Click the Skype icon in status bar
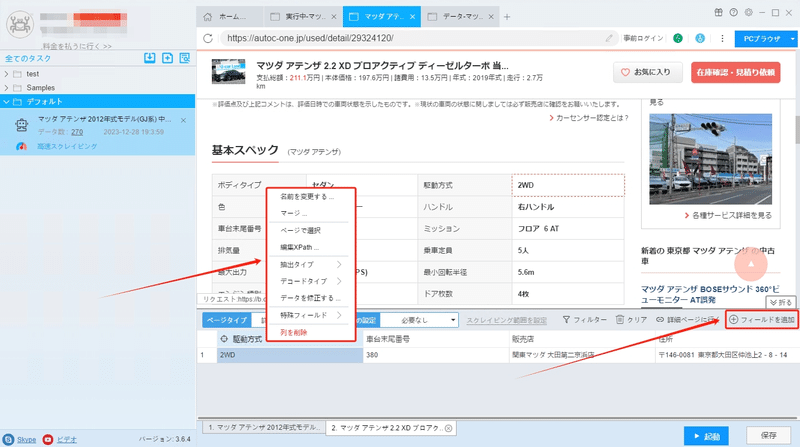 8,439
